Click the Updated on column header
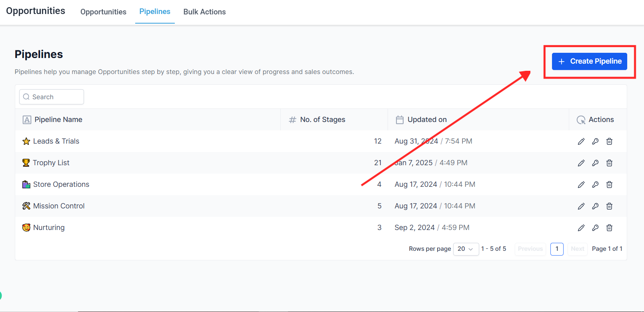644x312 pixels. pyautogui.click(x=427, y=120)
